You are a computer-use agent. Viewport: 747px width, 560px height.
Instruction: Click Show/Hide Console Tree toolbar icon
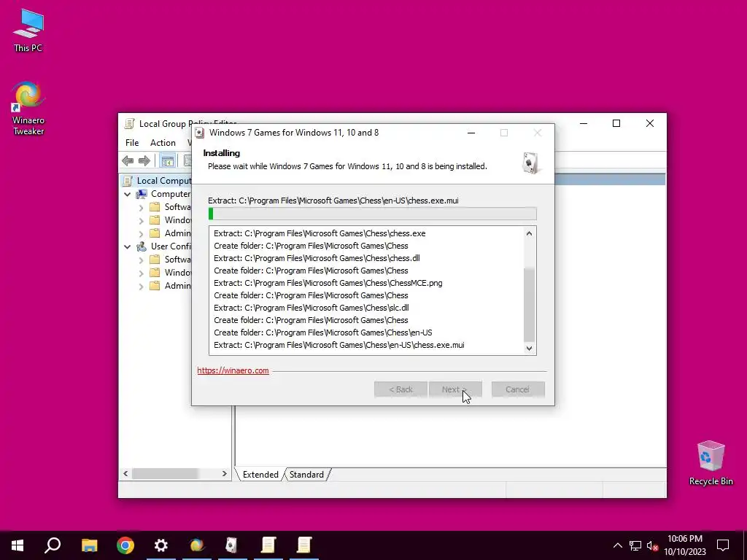167,161
